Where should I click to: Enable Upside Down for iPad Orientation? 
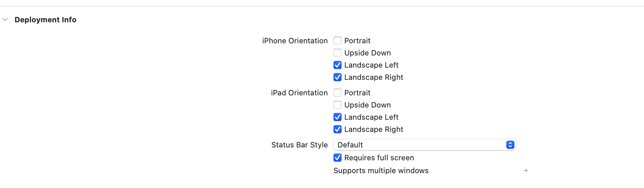(338, 105)
